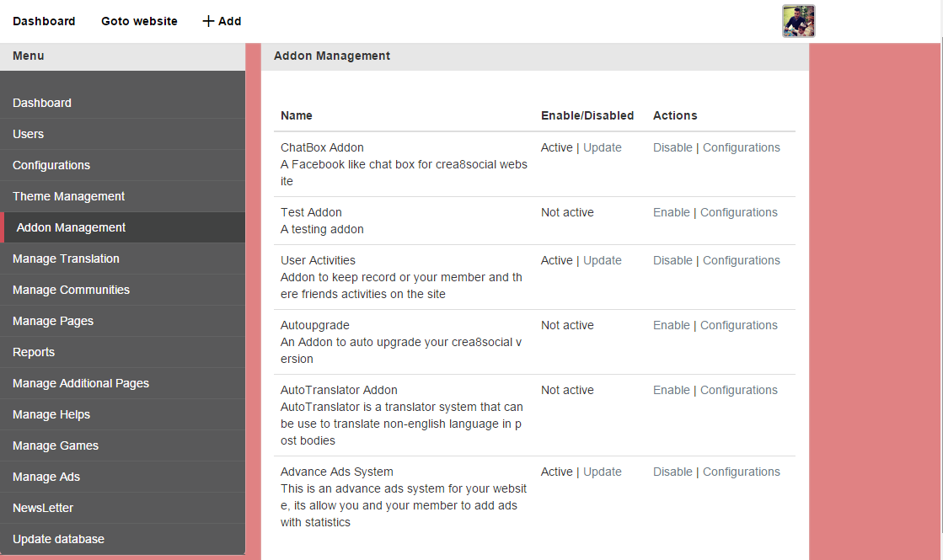Click Goto website in top bar
The image size is (943, 560).
[x=139, y=21]
